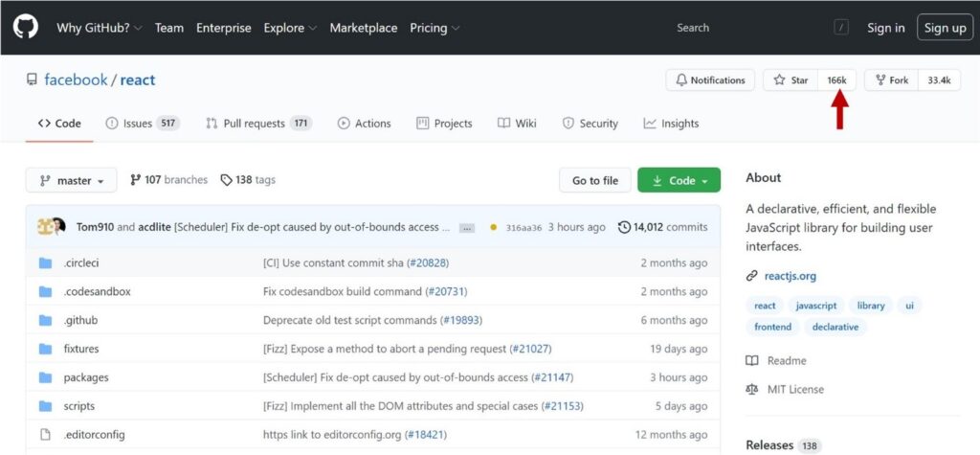This screenshot has height=455, width=980.
Task: Open the Pricing dropdown menu
Action: tap(435, 28)
